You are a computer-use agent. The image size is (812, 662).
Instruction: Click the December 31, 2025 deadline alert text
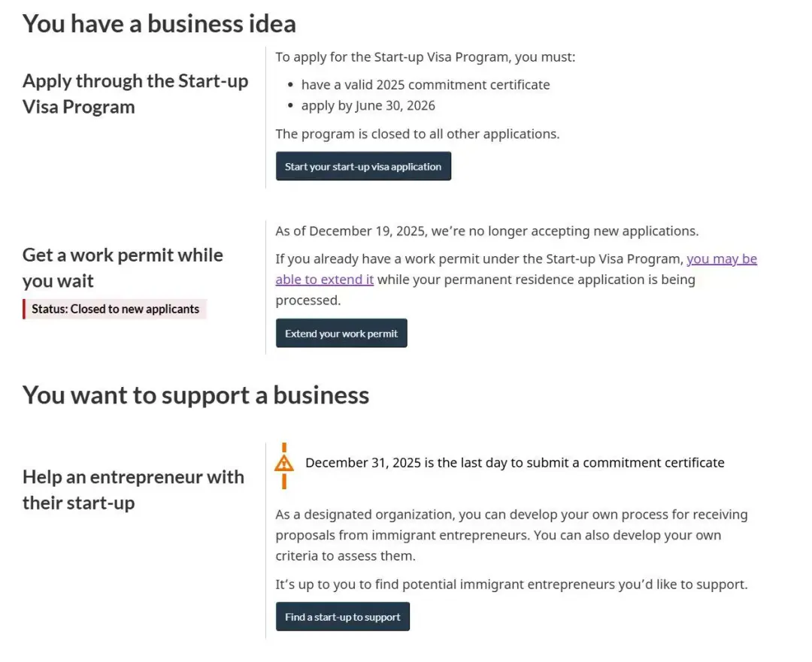515,463
